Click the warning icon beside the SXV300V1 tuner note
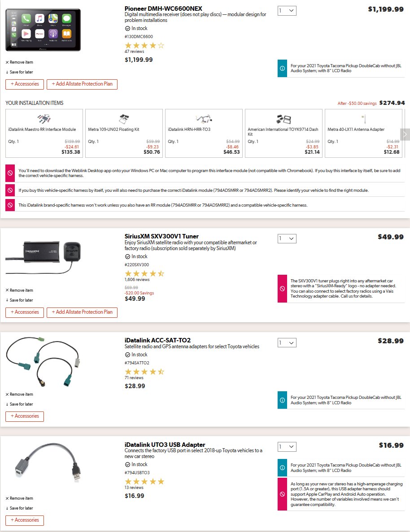The image size is (410, 532). (x=282, y=288)
